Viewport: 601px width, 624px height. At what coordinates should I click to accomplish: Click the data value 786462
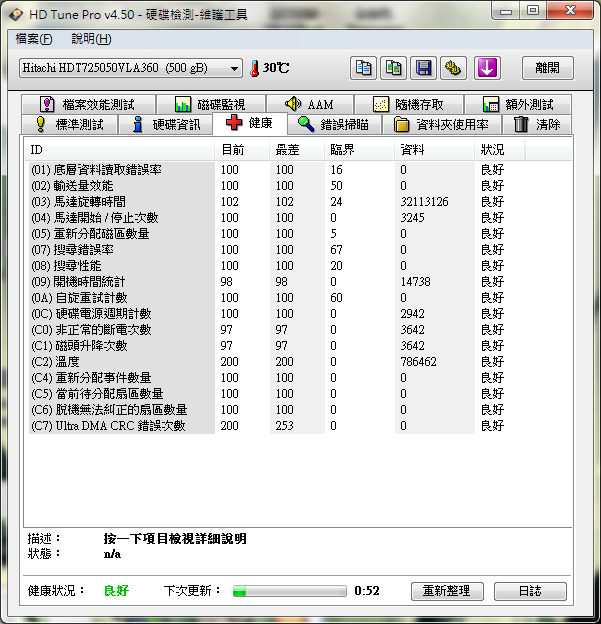(418, 362)
